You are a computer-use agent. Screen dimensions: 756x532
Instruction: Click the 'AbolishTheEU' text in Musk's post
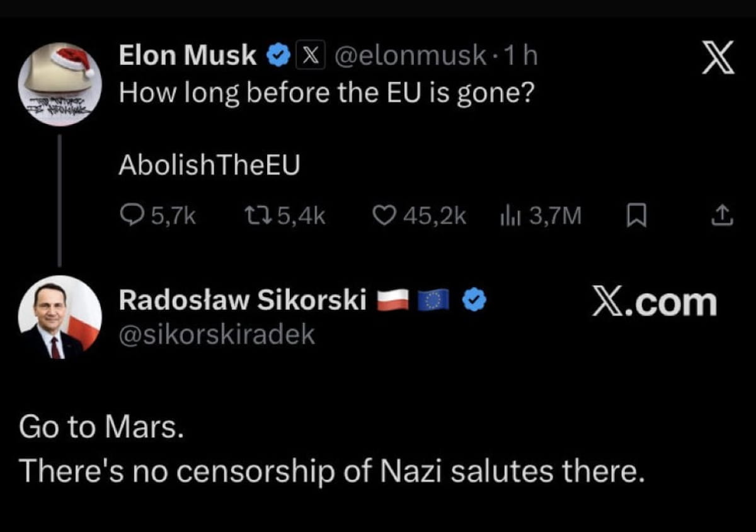tap(209, 165)
